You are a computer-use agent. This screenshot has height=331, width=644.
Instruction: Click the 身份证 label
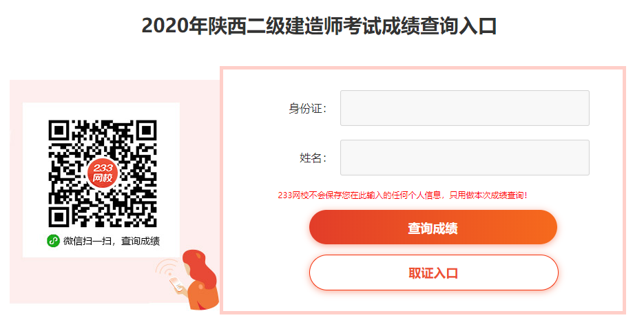[x=307, y=109]
